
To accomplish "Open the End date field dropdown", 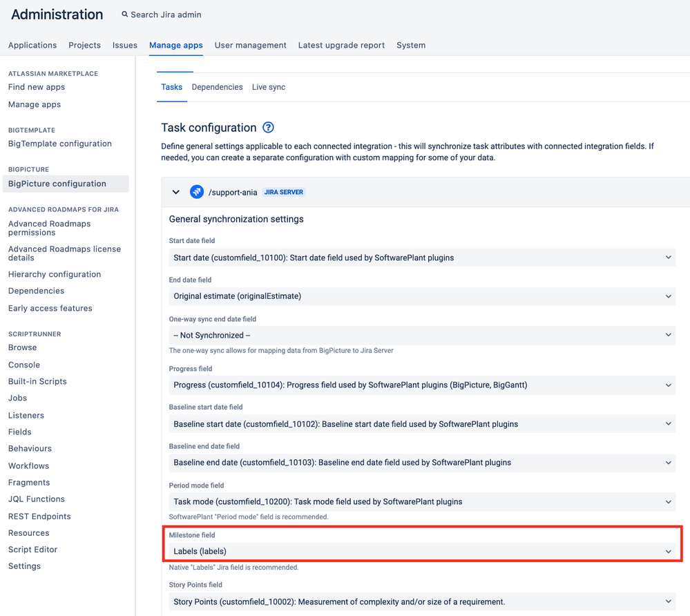I will click(422, 296).
